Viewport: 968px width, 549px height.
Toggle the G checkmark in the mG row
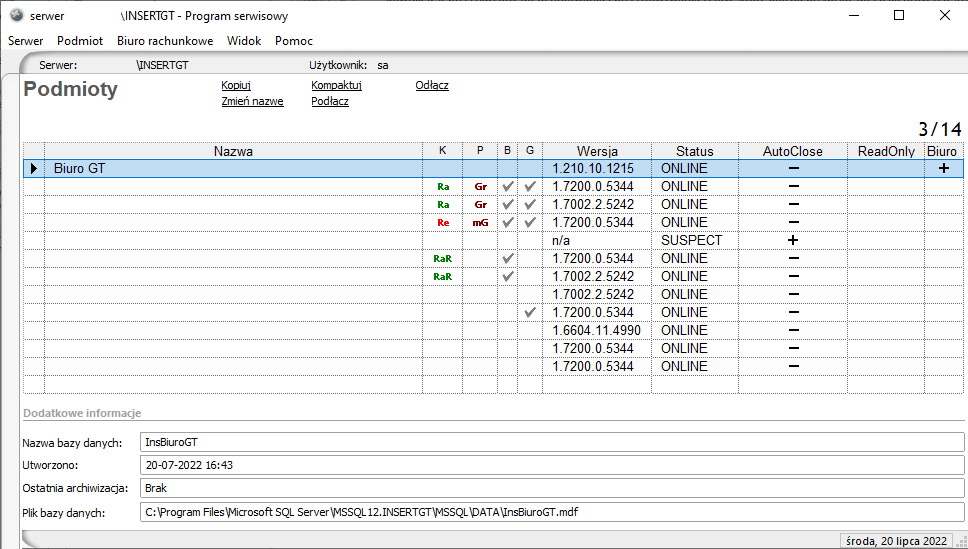[x=530, y=223]
